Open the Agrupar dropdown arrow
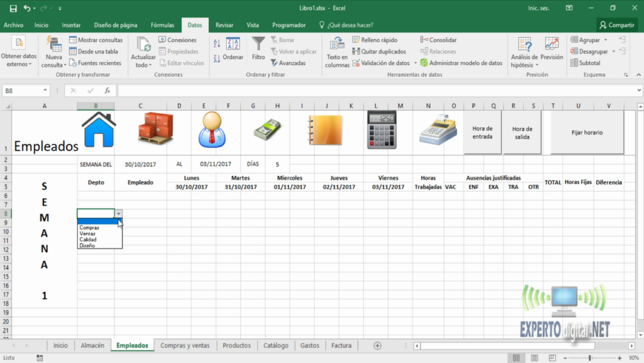This screenshot has width=644, height=363. (606, 39)
